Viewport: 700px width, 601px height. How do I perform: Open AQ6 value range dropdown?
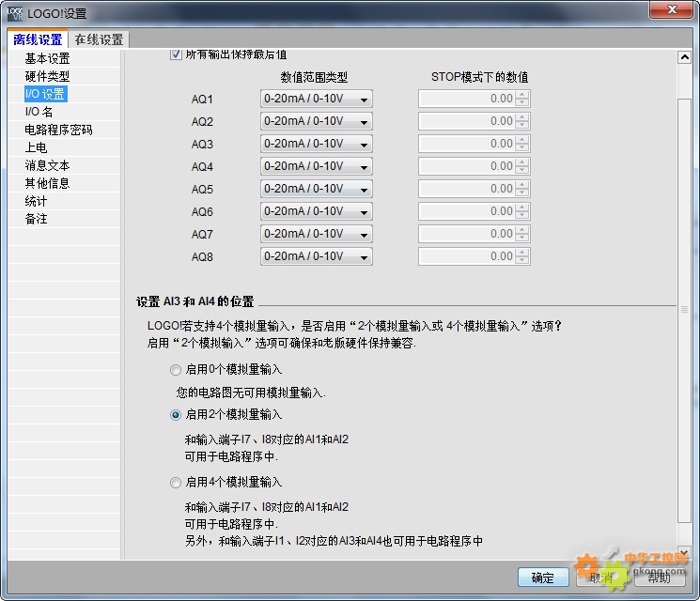pos(316,211)
